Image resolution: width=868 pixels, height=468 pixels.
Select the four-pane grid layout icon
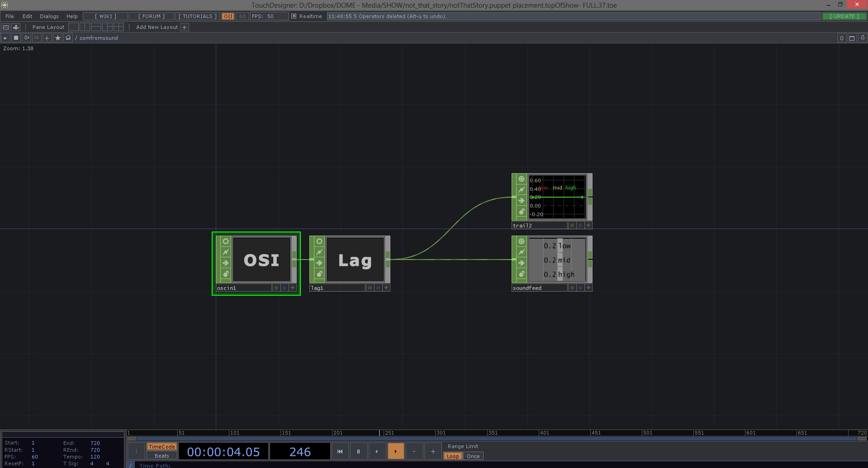[119, 27]
